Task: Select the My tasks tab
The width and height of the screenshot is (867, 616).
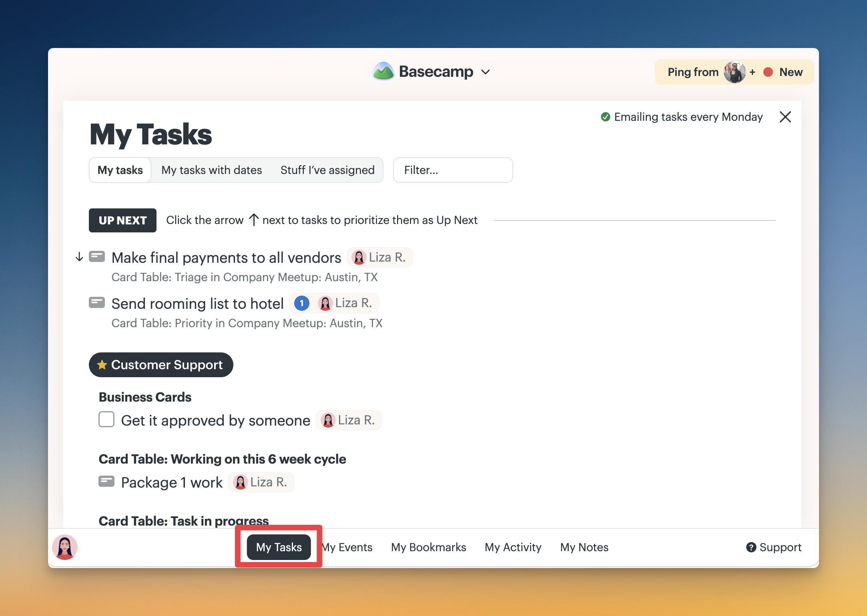Action: pos(120,170)
